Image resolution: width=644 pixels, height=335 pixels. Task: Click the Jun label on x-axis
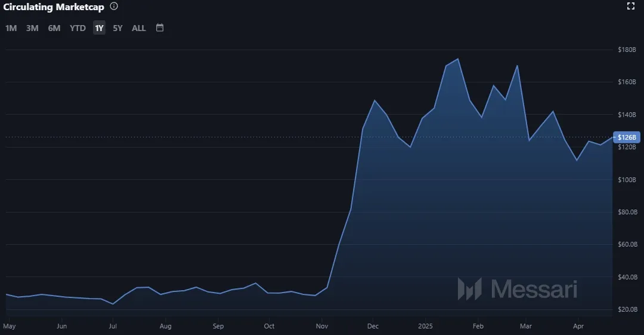[x=61, y=326]
